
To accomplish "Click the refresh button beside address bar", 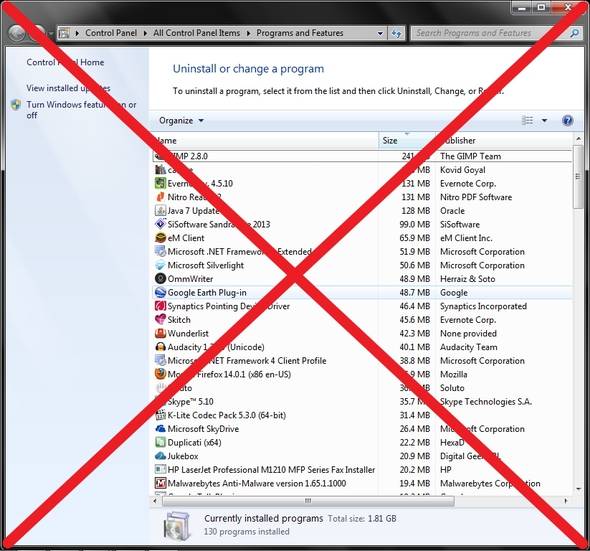I will click(x=396, y=33).
